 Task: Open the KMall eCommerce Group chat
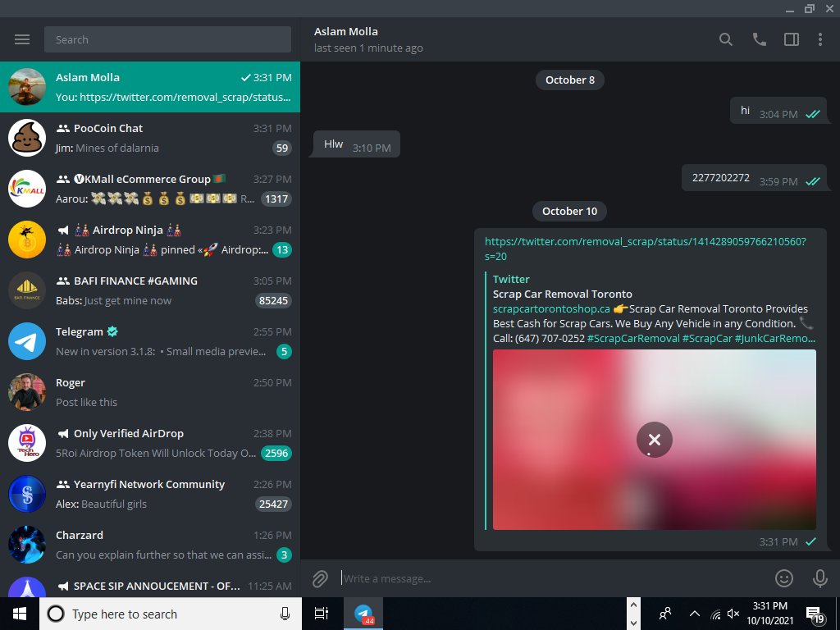click(150, 189)
